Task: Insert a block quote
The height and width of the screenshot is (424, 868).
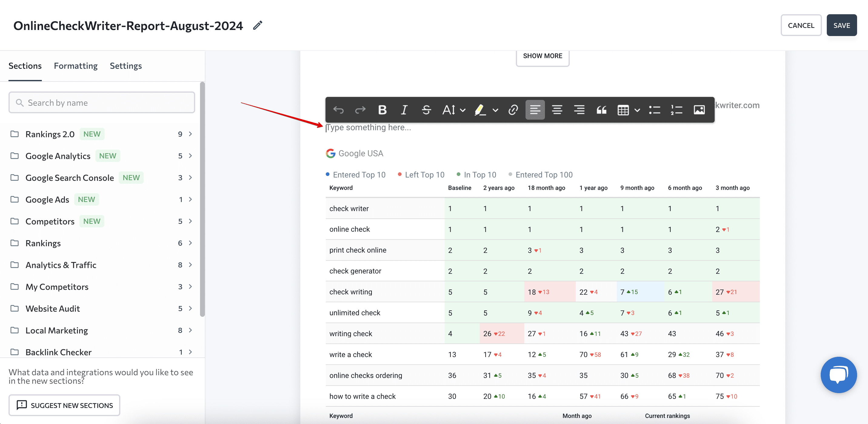Action: coord(601,110)
